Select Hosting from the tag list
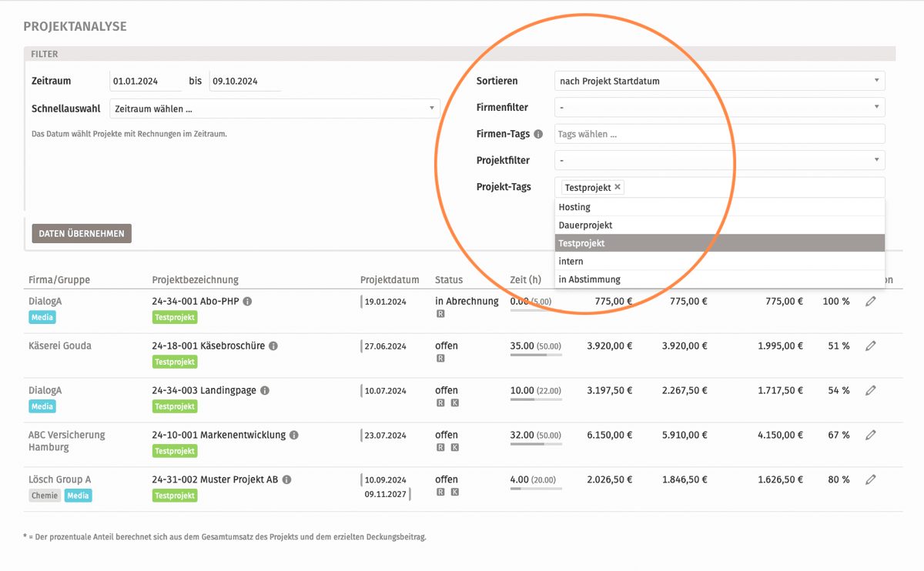The height and width of the screenshot is (571, 924). pos(719,207)
